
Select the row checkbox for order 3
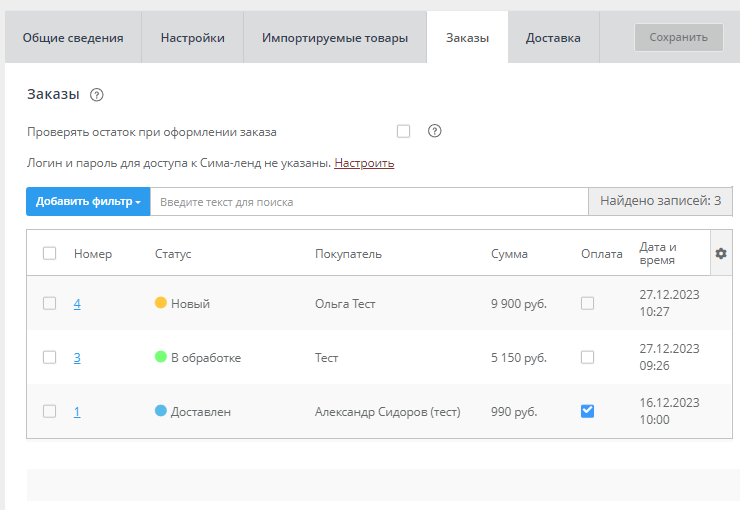click(50, 357)
